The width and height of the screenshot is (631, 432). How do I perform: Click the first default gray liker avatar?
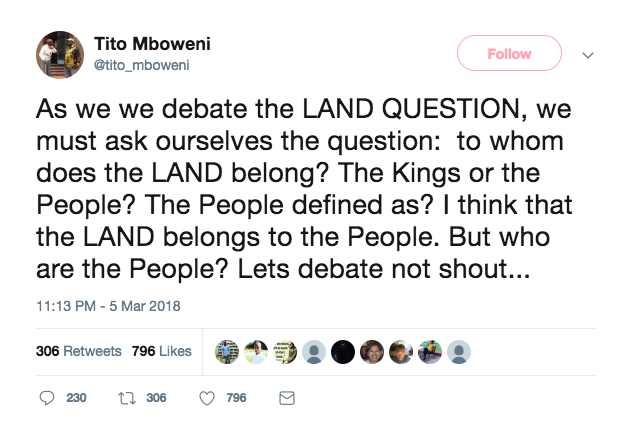[x=314, y=351]
